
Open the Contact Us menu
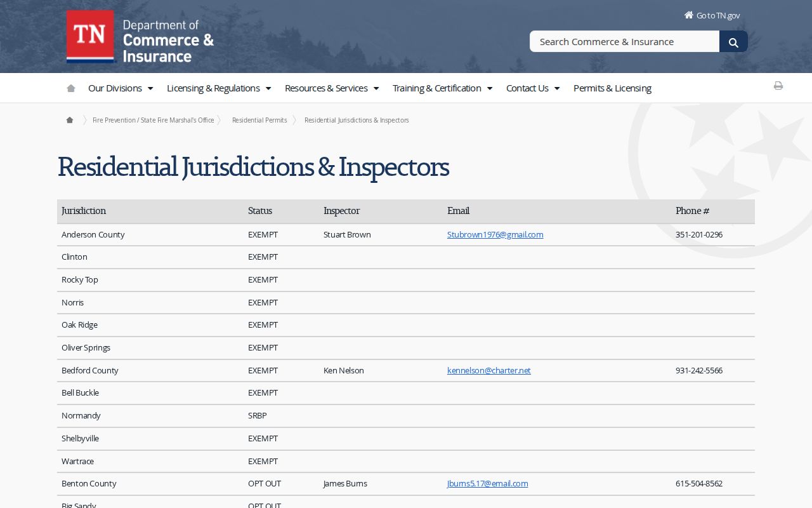coord(527,88)
